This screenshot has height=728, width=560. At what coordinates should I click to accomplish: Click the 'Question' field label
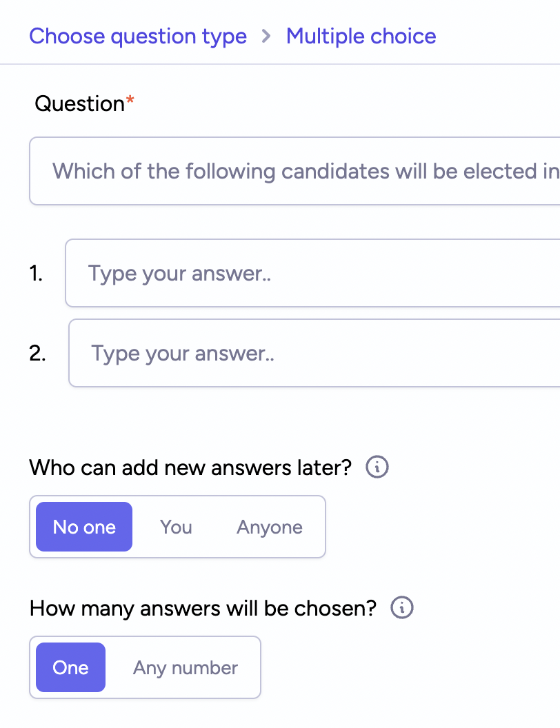click(x=79, y=103)
